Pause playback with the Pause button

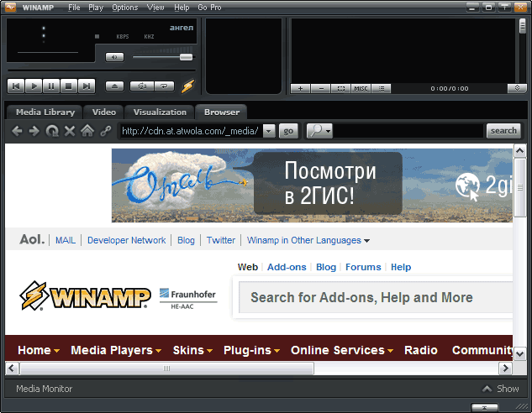51,86
